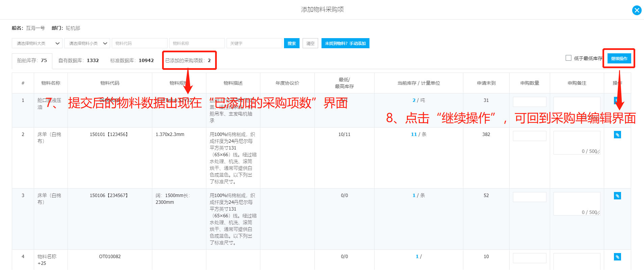
Task: Switch to 自有数据库 tab
Action: 79,60
